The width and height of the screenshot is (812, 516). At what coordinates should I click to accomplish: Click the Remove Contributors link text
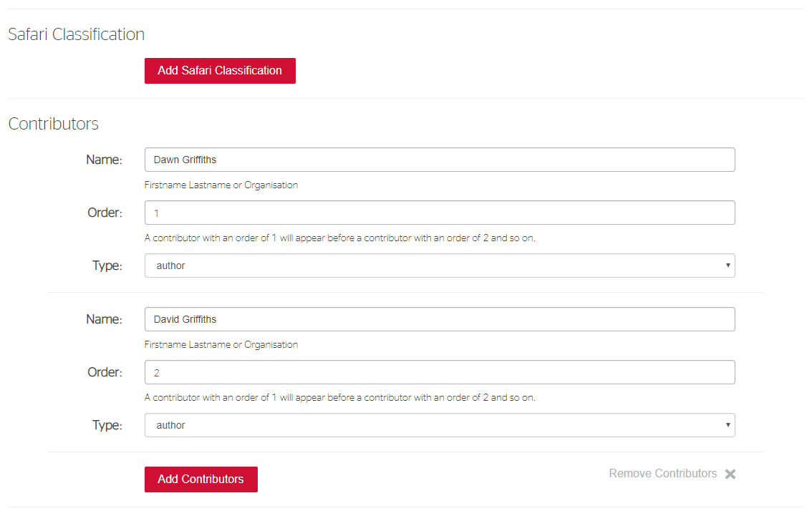tap(662, 474)
